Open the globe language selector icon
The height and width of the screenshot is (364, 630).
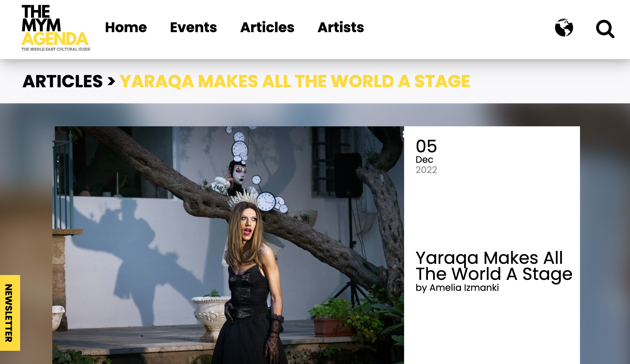coord(564,28)
